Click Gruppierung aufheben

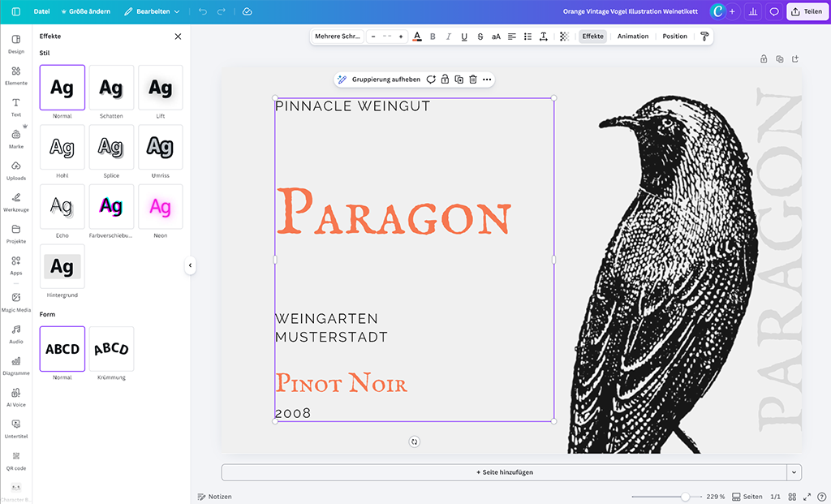tap(385, 80)
